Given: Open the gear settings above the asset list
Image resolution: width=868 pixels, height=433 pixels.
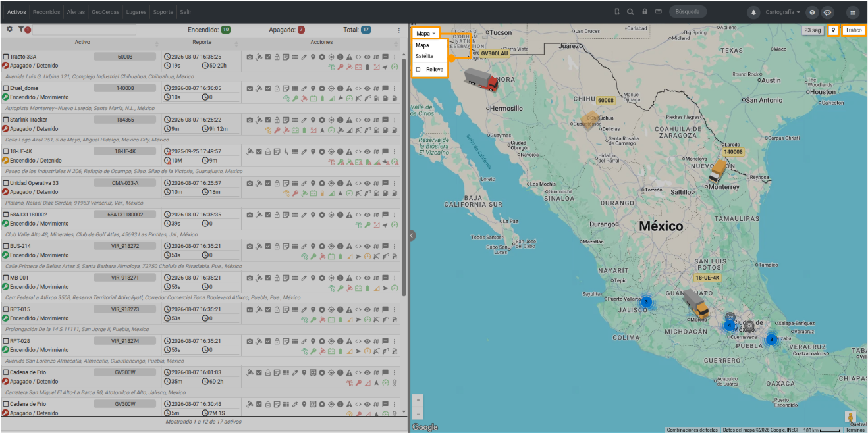Looking at the screenshot, I should 9,29.
